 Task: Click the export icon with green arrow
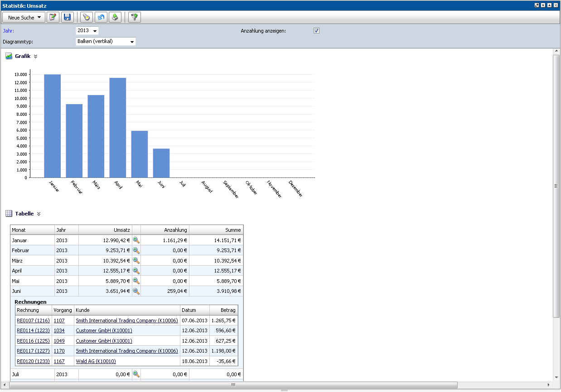(x=115, y=17)
